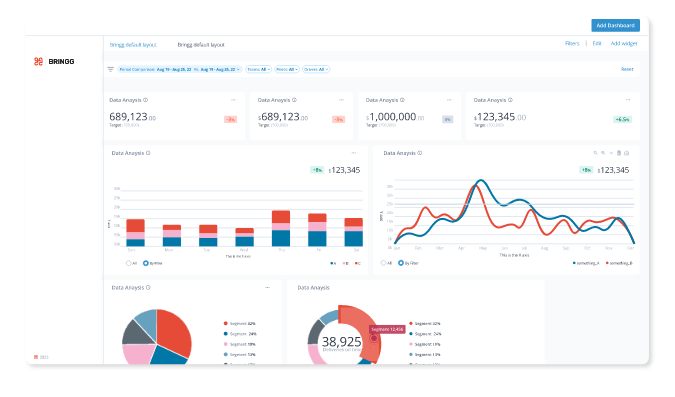Toggle series B in bar chart legend
The height and width of the screenshot is (397, 675).
[x=345, y=263]
